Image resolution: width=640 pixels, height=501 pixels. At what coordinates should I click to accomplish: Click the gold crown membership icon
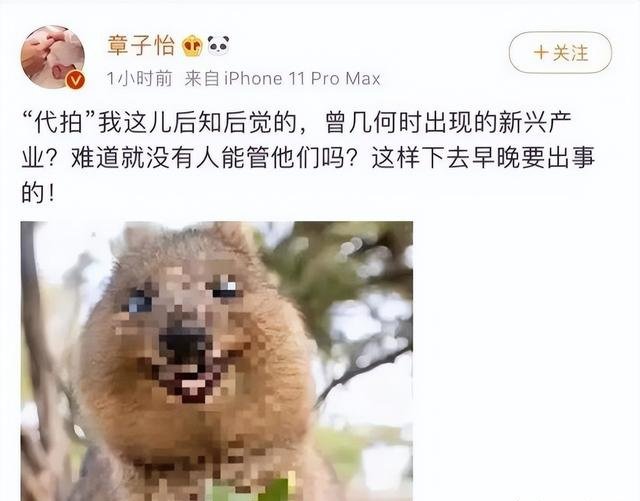click(x=192, y=45)
